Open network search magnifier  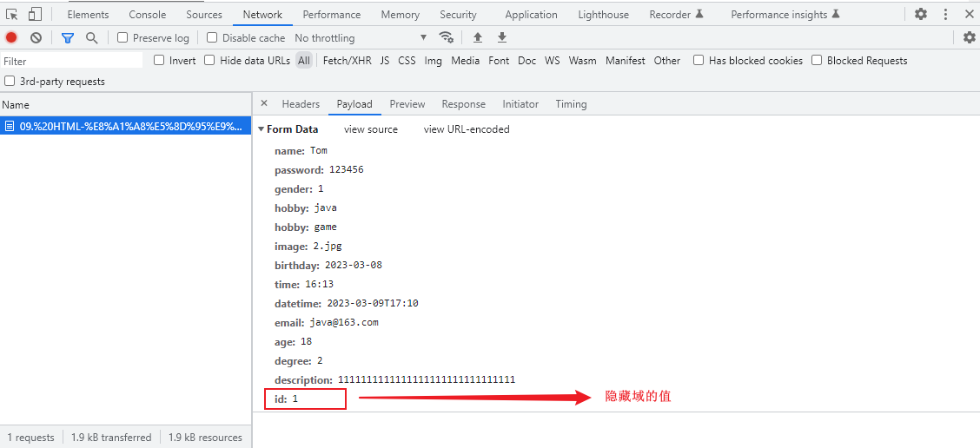(92, 37)
